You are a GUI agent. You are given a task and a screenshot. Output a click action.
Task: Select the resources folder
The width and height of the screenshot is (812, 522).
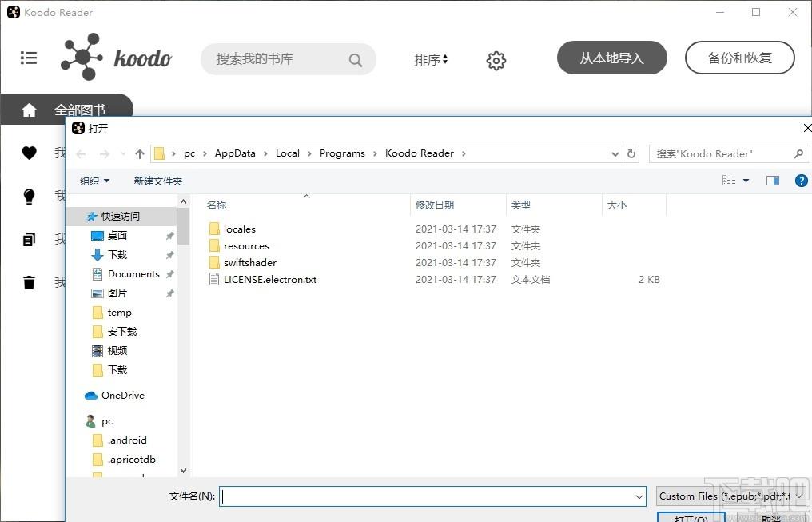239,245
